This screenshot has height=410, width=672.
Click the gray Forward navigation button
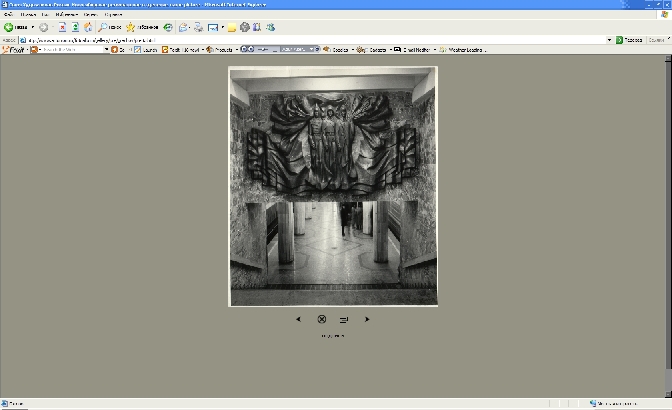[x=44, y=27]
